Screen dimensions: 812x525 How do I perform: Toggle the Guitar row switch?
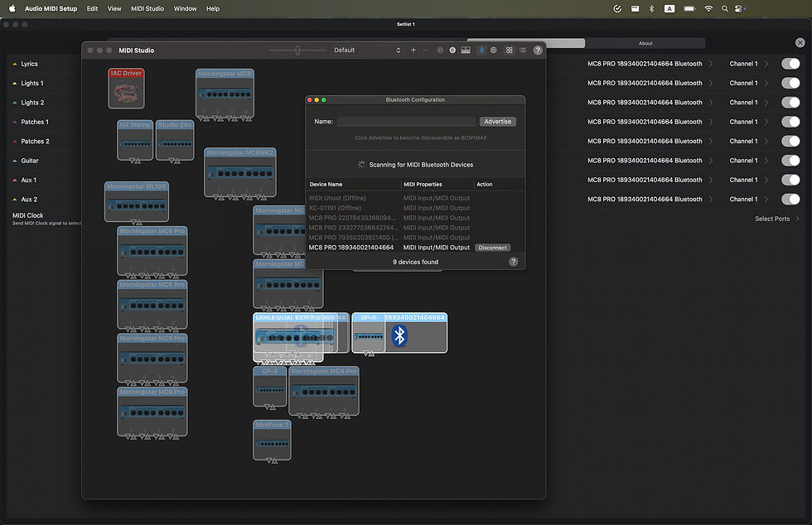click(x=790, y=161)
